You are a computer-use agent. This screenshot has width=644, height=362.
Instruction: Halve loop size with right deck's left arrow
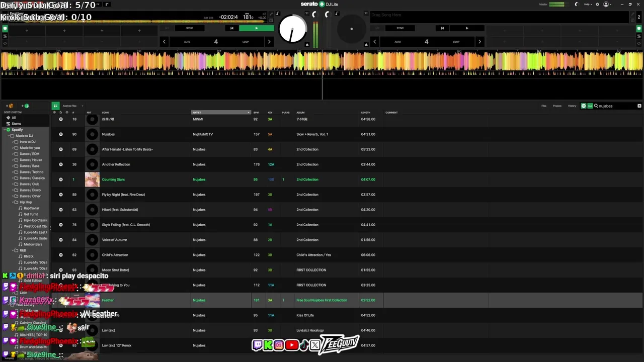(x=375, y=42)
